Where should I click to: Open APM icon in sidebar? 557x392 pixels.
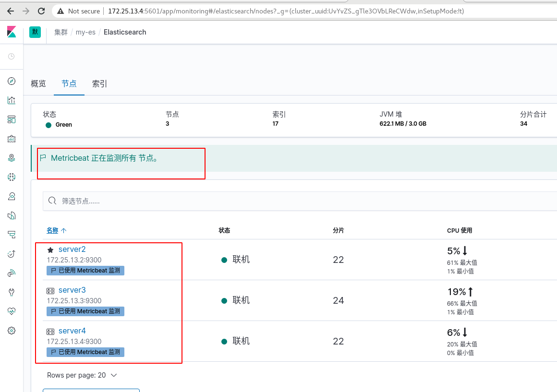point(12,235)
